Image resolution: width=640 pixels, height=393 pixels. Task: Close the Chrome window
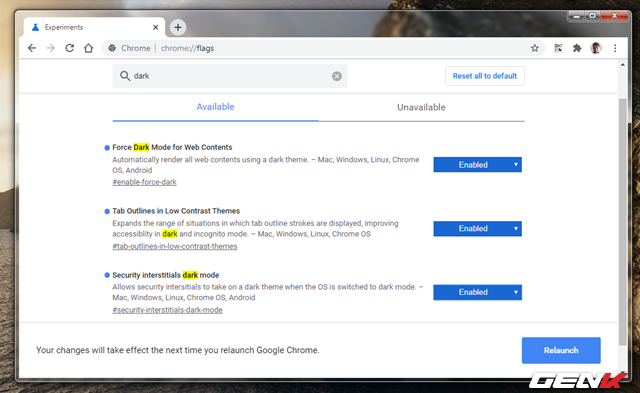click(x=614, y=16)
